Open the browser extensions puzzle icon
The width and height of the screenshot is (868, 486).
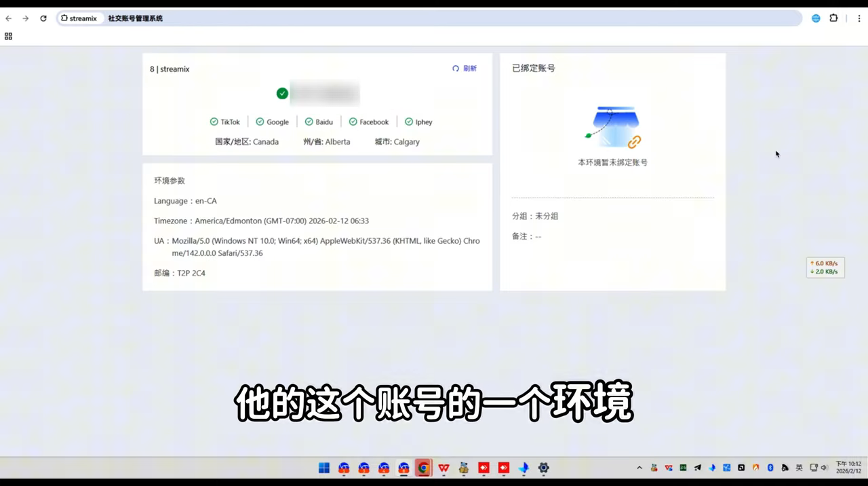[x=833, y=18]
